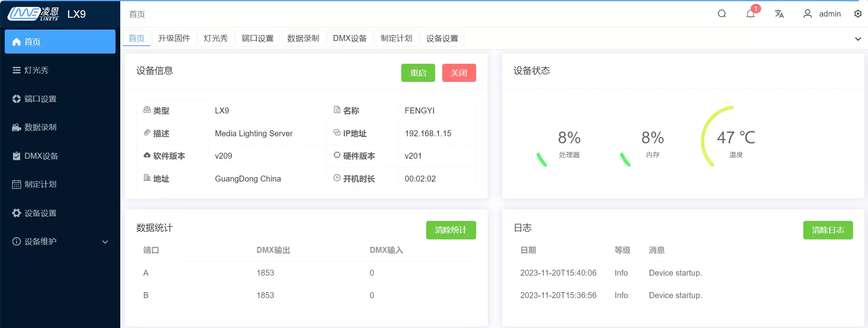This screenshot has height=328, width=868.
Task: Click the 地址 building icon
Action: pos(147,178)
